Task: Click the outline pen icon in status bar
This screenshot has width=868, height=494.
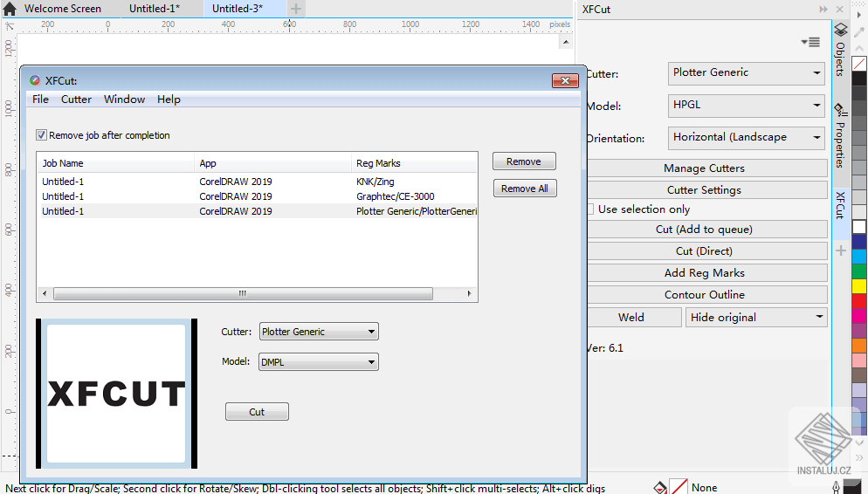Action: [836, 487]
